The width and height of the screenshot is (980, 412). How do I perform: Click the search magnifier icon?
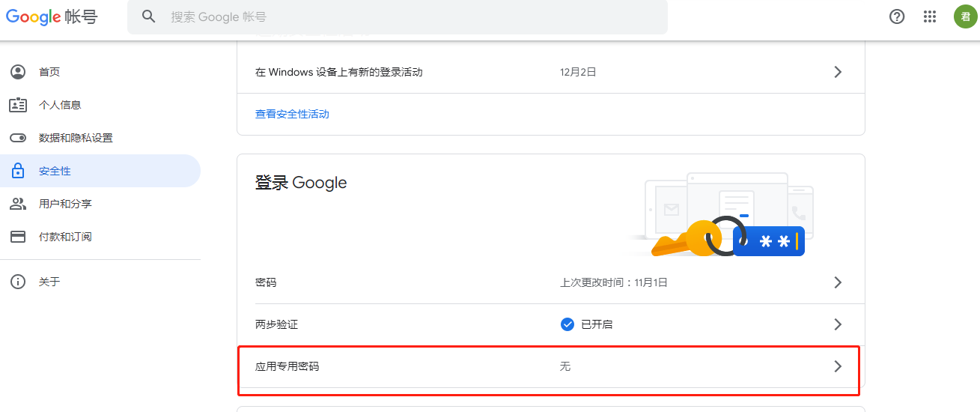click(x=149, y=16)
